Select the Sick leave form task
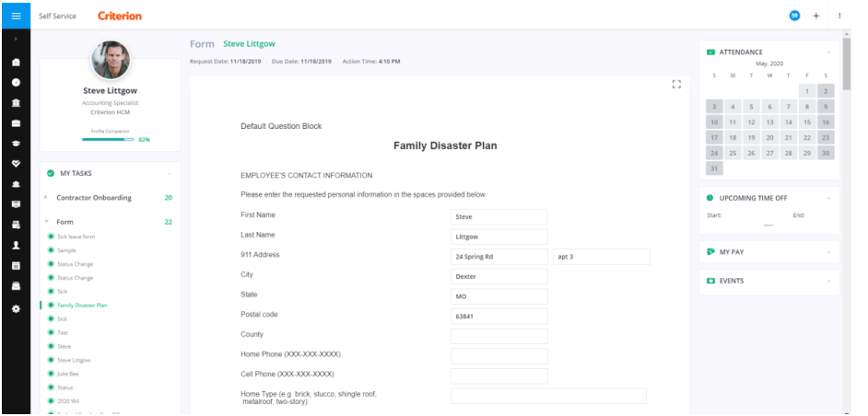This screenshot has height=416, width=868. 76,237
